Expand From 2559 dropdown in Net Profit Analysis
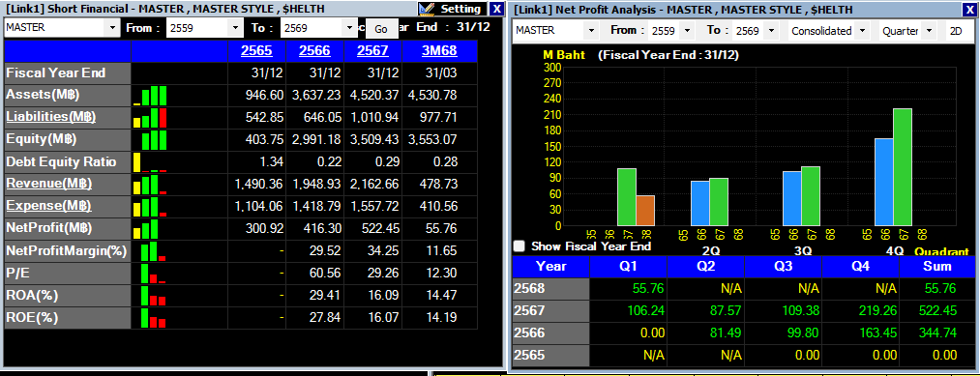 coord(687,31)
